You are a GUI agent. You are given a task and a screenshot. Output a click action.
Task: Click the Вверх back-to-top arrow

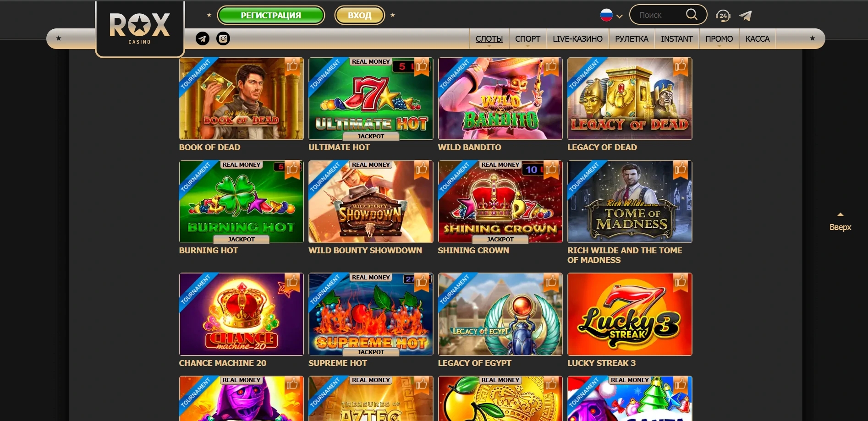[840, 222]
